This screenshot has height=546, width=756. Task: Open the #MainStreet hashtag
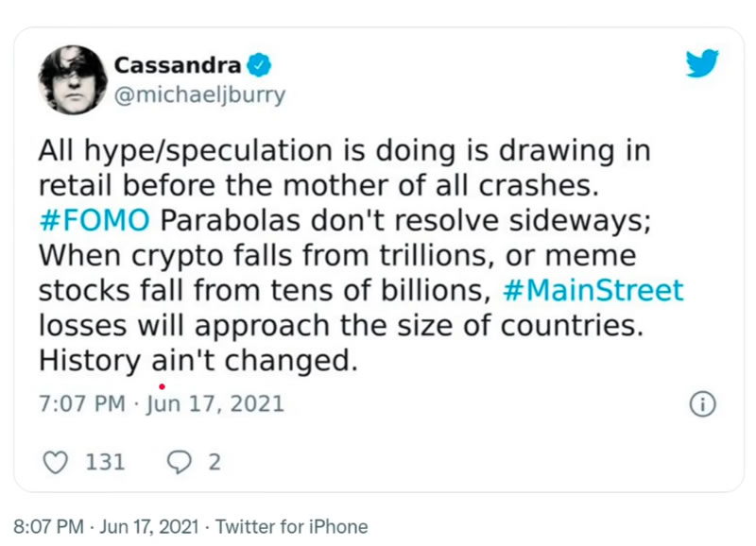point(593,289)
